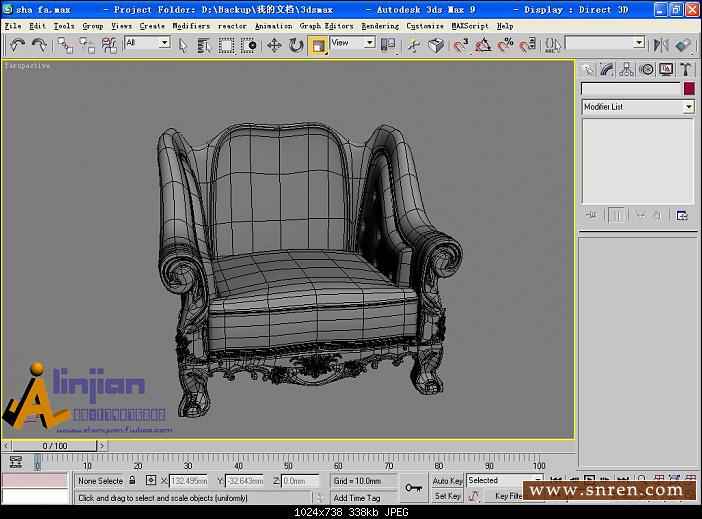Open the Graph Editors menu
Image resolution: width=702 pixels, height=519 pixels.
(x=326, y=26)
